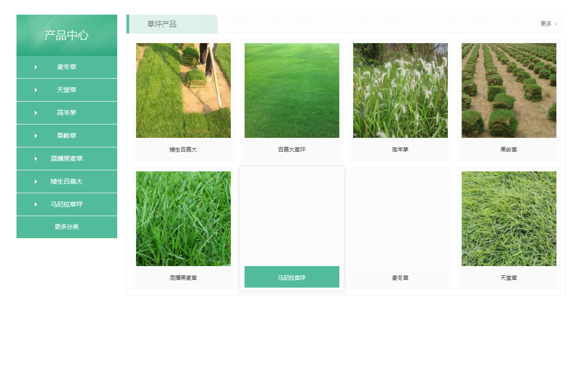Open the 麦冬草 category in sidebar
588x365 pixels.
point(67,67)
